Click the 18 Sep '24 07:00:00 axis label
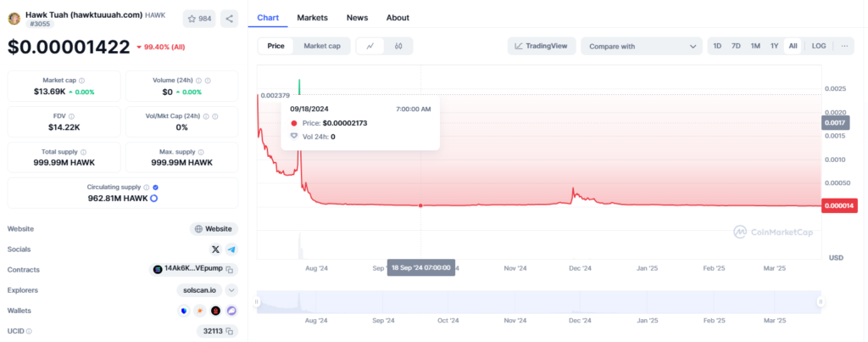 tap(420, 267)
